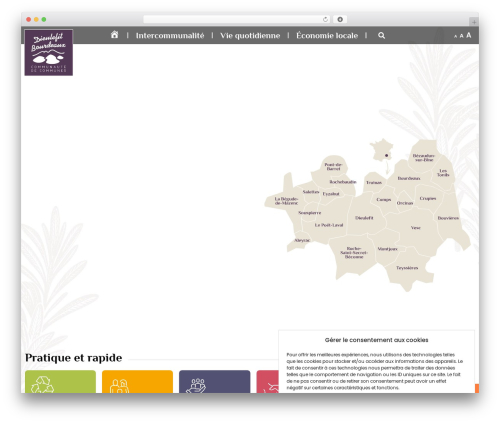Click the Gérer le consentement aux cookies title
The image size is (500, 423).
click(x=376, y=340)
